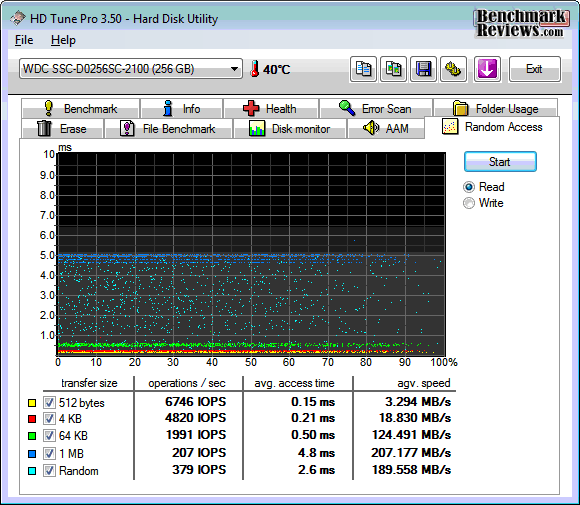
Task: Click the 'transfer size' column header
Action: [x=89, y=383]
